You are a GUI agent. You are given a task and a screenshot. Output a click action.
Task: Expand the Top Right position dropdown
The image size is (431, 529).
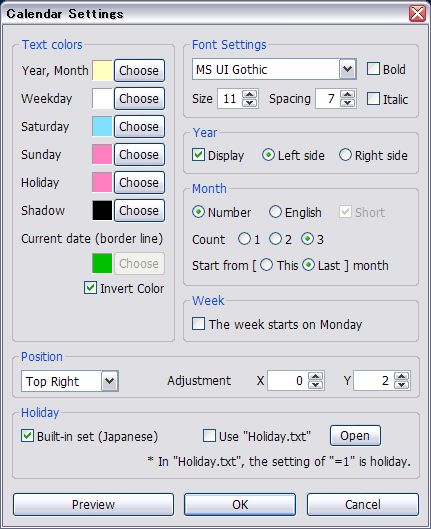click(110, 381)
